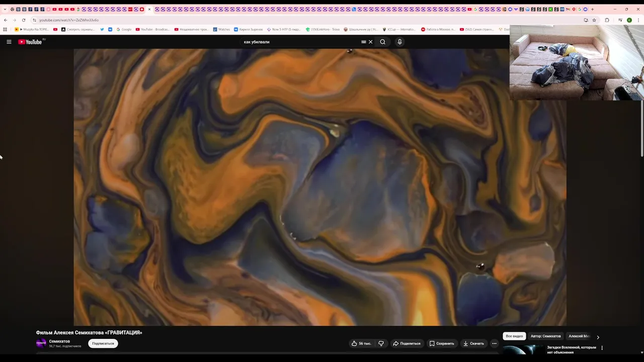
Task: Click the browser back arrow
Action: 6,20
